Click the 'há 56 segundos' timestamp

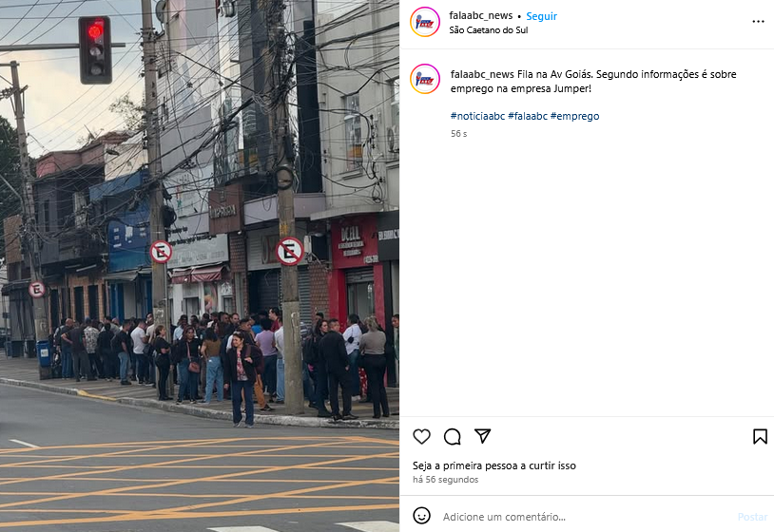click(445, 480)
